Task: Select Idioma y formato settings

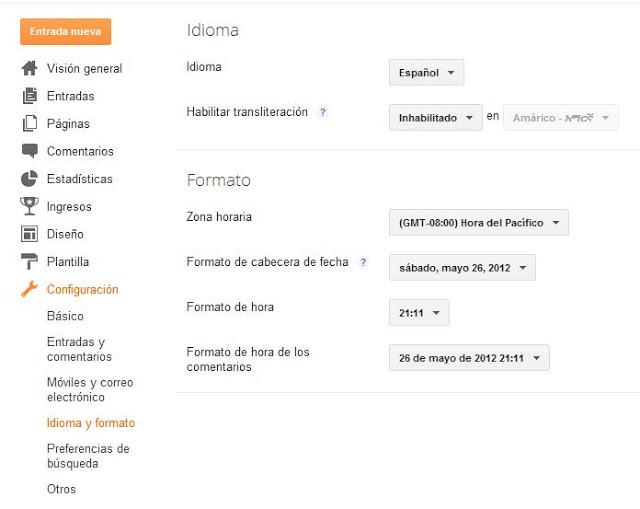Action: [91, 423]
